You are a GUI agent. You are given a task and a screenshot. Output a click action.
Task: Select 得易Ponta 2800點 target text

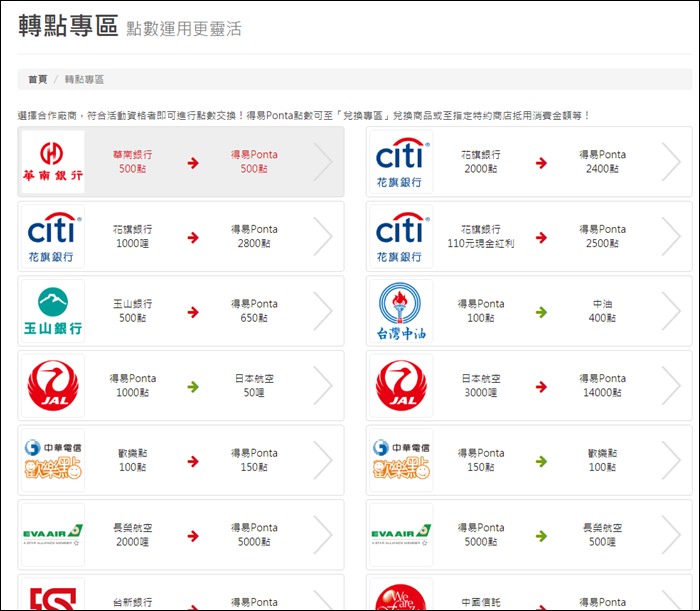coord(254,236)
